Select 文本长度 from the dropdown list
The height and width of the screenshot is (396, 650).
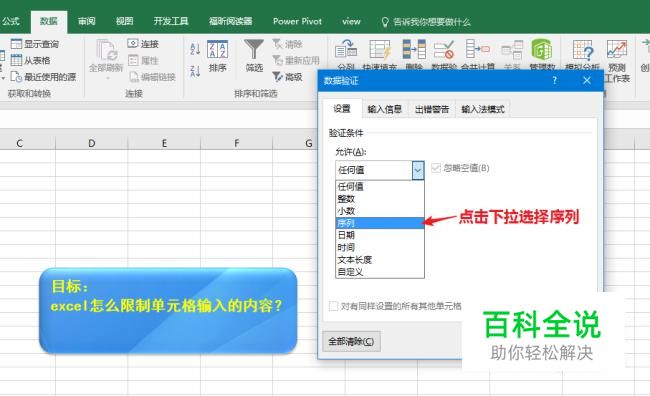[x=380, y=260]
